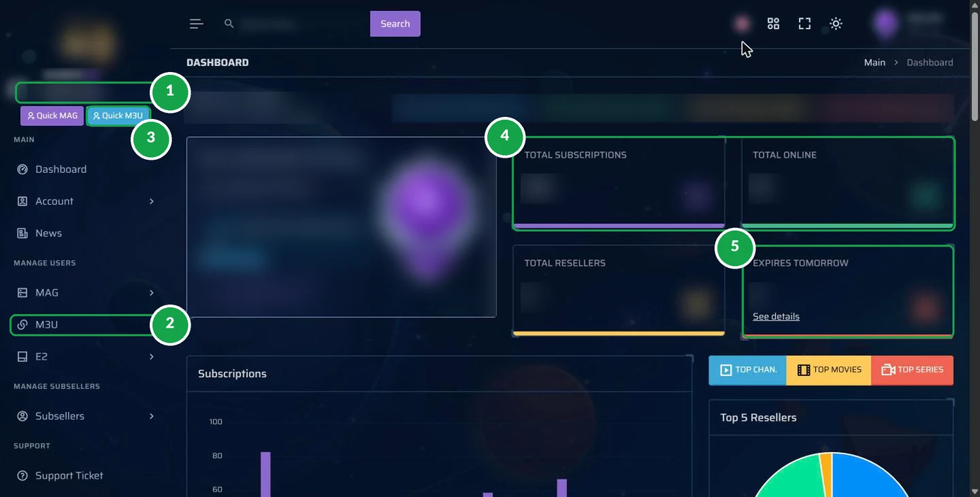Screen dimensions: 980x497
Task: Click the film icon on Top Movies tab
Action: coord(804,370)
